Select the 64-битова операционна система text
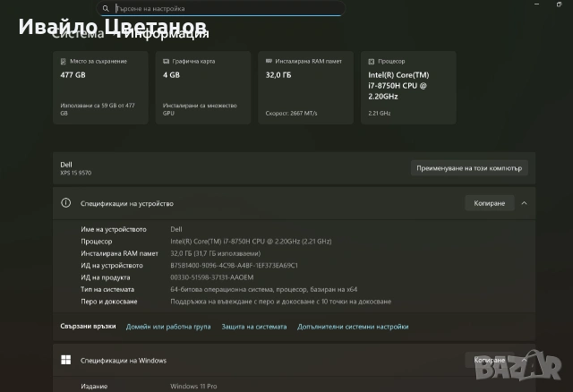This screenshot has height=392, width=573. click(x=264, y=289)
